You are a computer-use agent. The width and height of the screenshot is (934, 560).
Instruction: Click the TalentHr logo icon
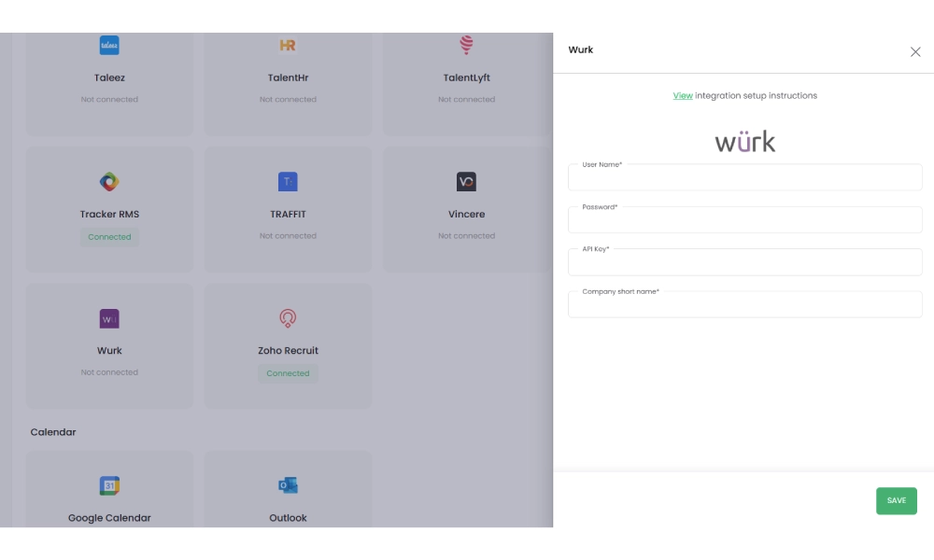coord(288,45)
